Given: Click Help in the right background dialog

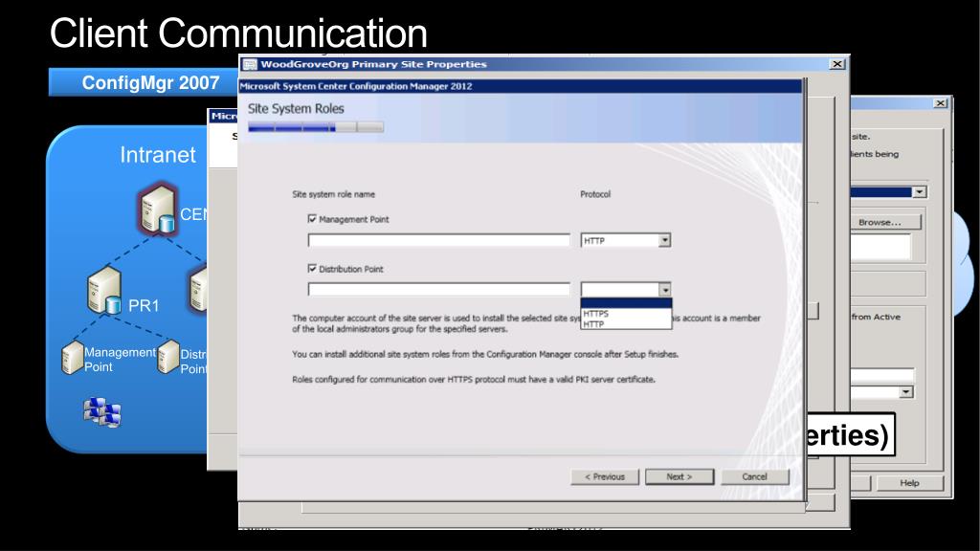Looking at the screenshot, I should [909, 483].
